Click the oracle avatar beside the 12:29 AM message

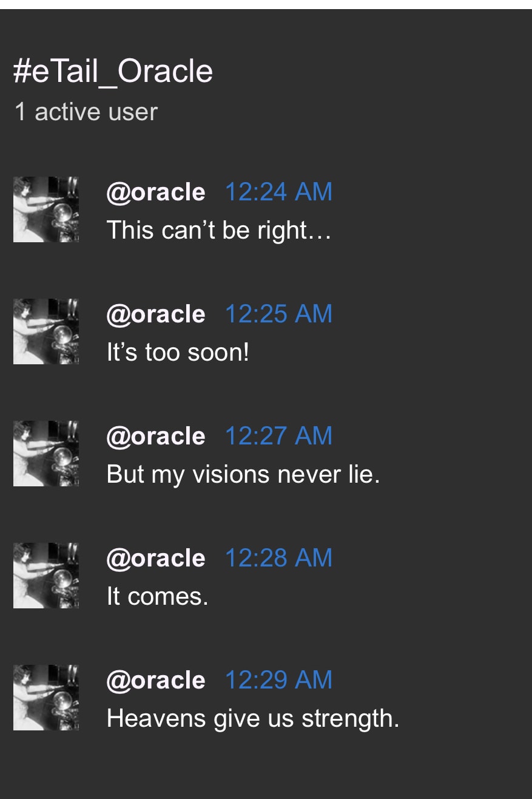point(46,698)
